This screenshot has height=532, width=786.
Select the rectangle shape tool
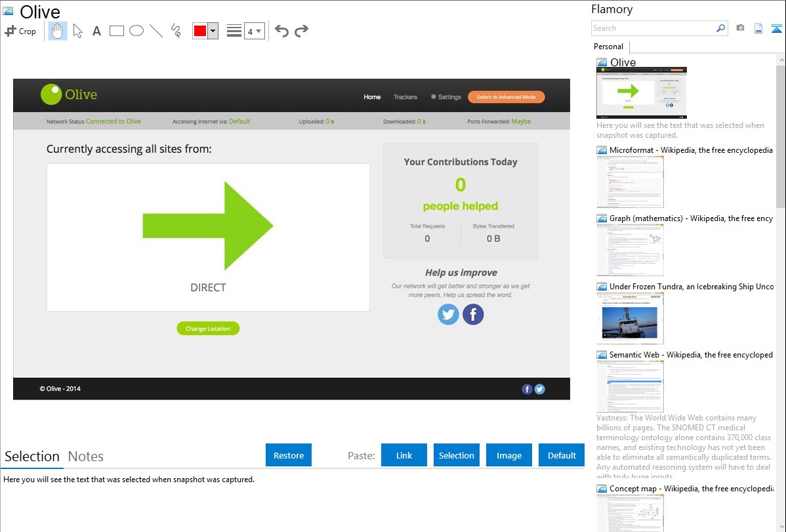click(116, 31)
